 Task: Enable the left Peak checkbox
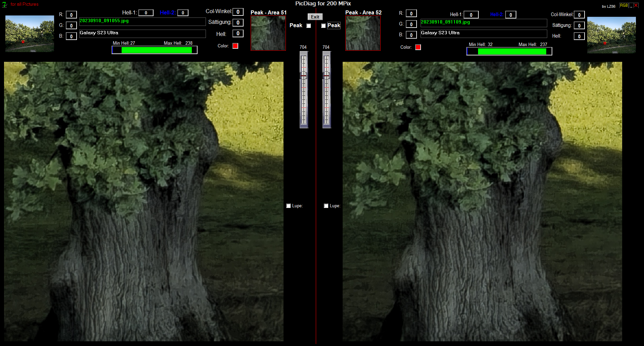click(309, 26)
